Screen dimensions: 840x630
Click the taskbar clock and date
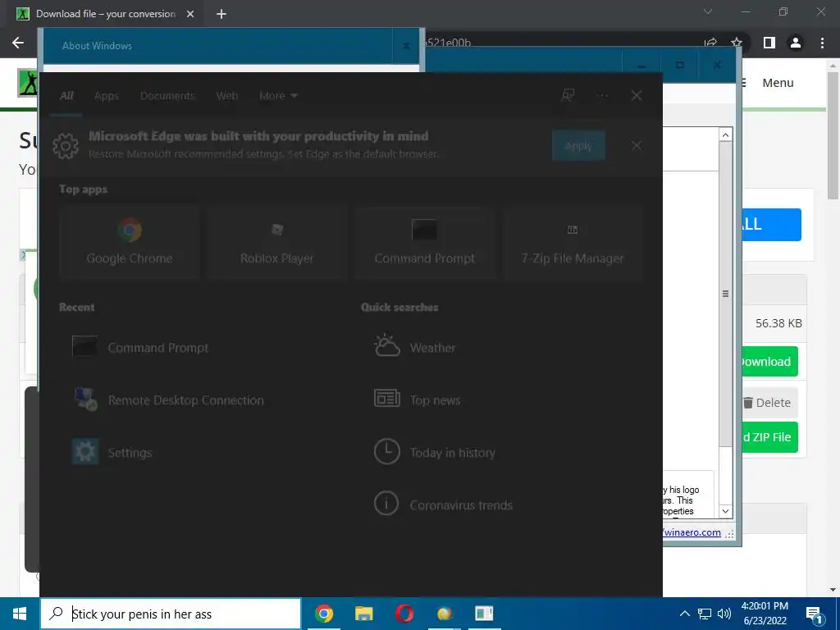point(765,614)
